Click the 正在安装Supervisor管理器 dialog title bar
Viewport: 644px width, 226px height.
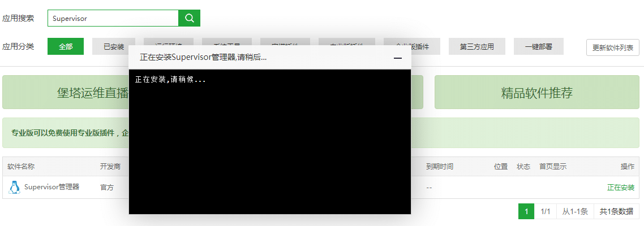pyautogui.click(x=255, y=57)
